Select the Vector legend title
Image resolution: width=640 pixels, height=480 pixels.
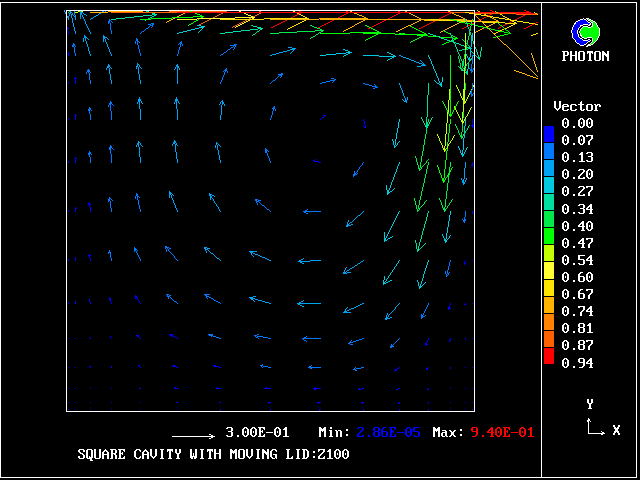[x=577, y=106]
